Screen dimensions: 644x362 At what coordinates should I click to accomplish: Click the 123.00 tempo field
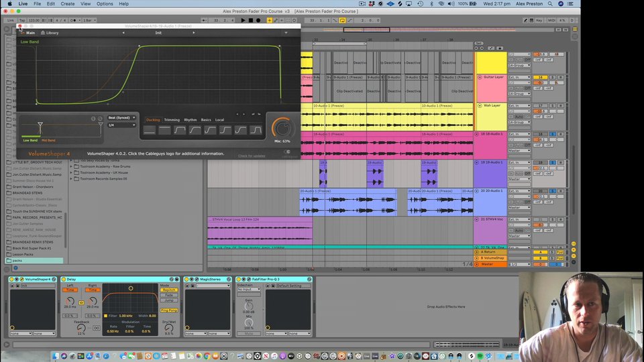34,20
